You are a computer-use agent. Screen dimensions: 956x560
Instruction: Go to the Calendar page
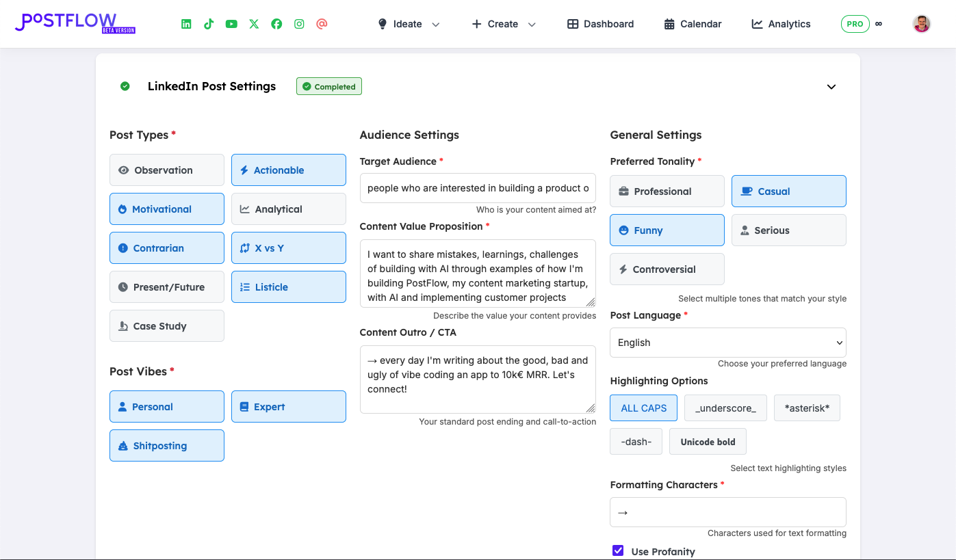[693, 24]
